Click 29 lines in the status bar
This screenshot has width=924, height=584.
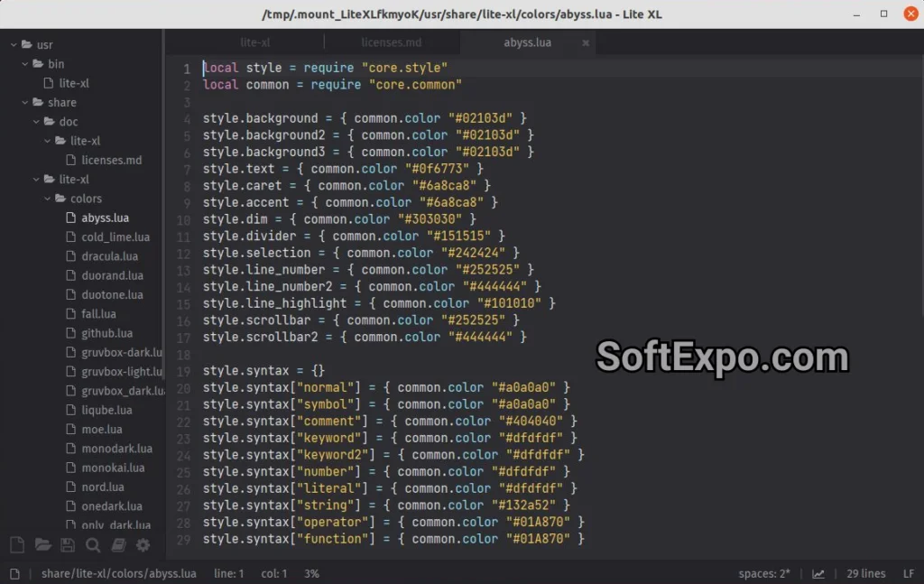(865, 573)
